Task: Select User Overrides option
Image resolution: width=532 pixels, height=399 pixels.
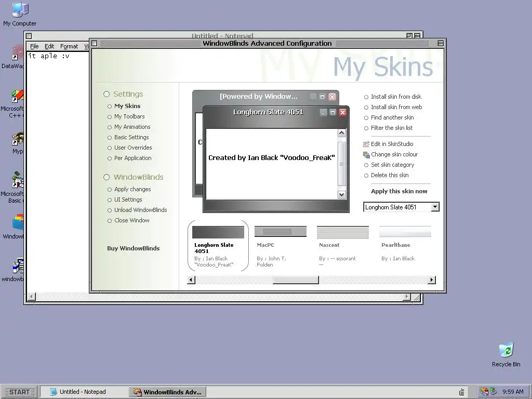Action: [129, 148]
